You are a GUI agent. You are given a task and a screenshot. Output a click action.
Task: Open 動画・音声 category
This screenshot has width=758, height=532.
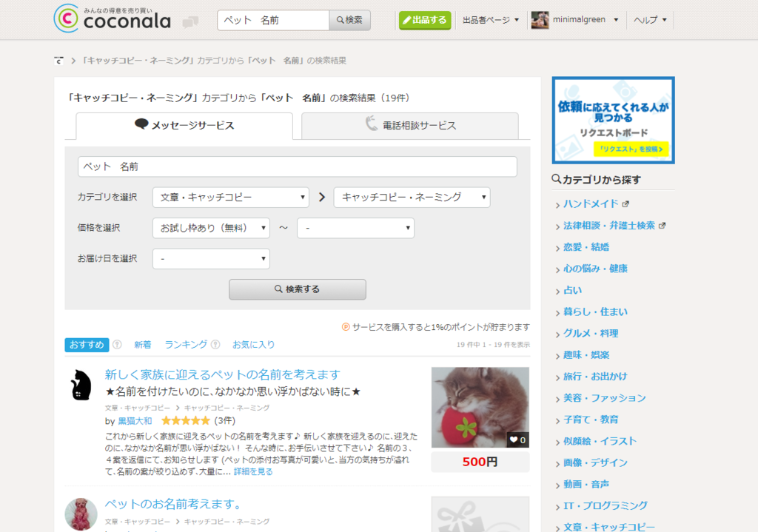[x=586, y=484]
